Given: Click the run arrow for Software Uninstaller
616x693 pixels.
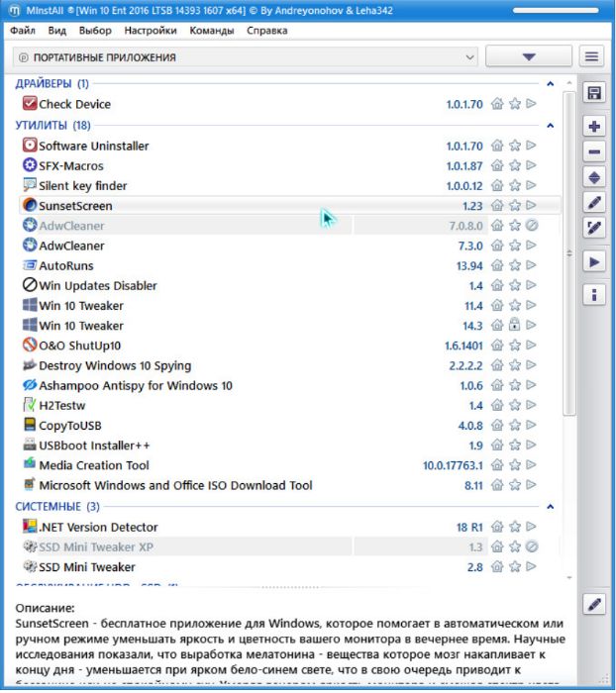Looking at the screenshot, I should (532, 146).
